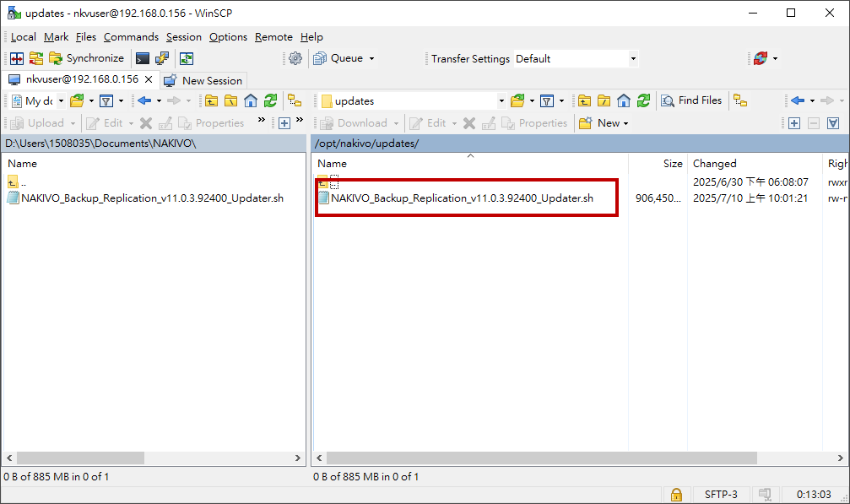Viewport: 850px width, 504px height.
Task: Open the Local menu
Action: 24,37
